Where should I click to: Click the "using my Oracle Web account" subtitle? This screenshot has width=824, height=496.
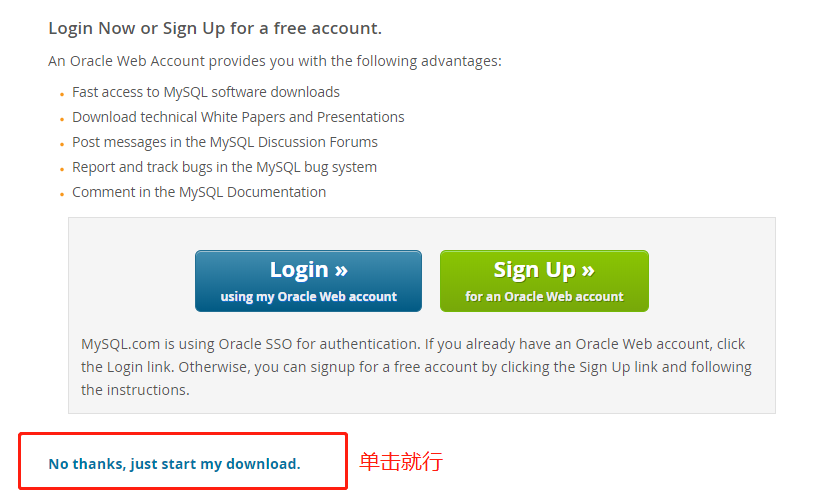click(x=308, y=297)
